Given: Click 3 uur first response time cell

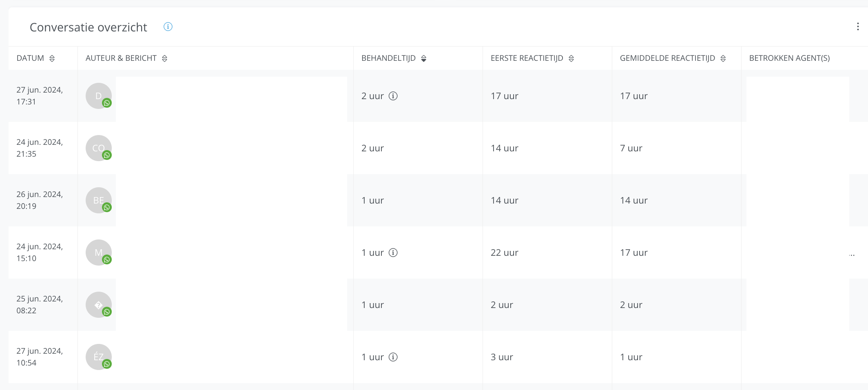Looking at the screenshot, I should [502, 357].
